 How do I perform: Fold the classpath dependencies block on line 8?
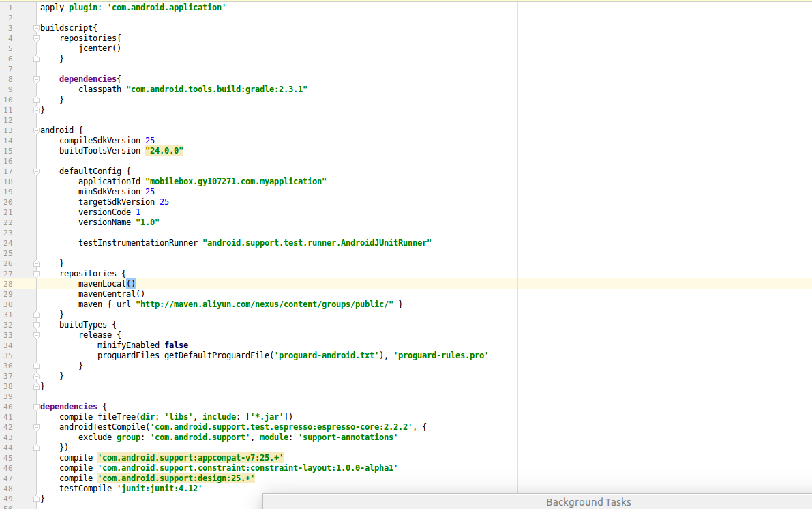(x=36, y=79)
